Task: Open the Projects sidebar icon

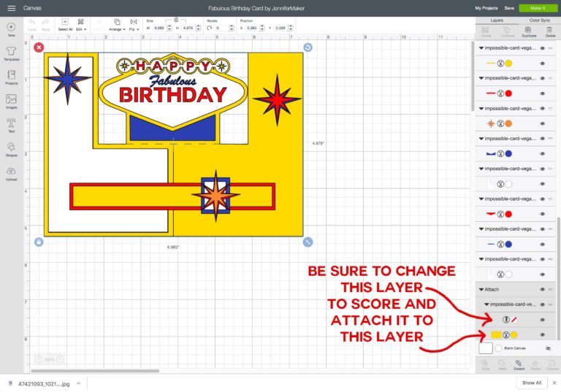Action: tap(11, 77)
